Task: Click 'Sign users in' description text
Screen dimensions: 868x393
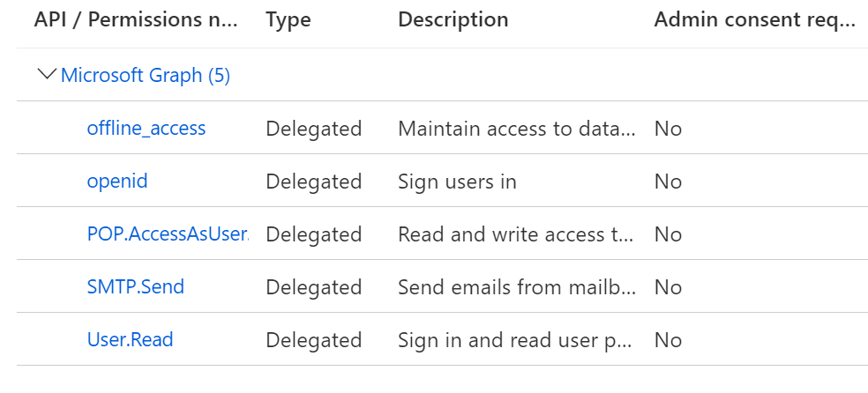Action: [x=457, y=182]
